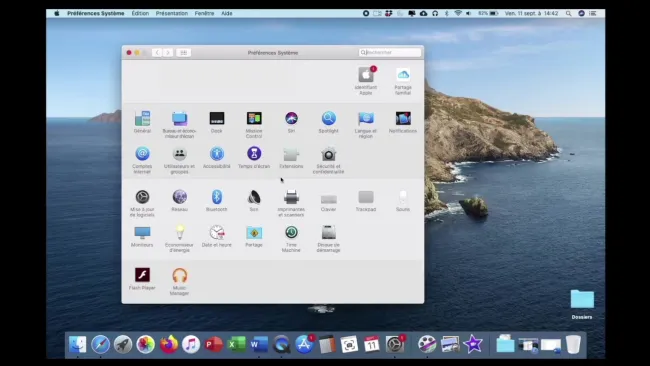Open the Apple menu
This screenshot has width=650, height=366.
[57, 13]
